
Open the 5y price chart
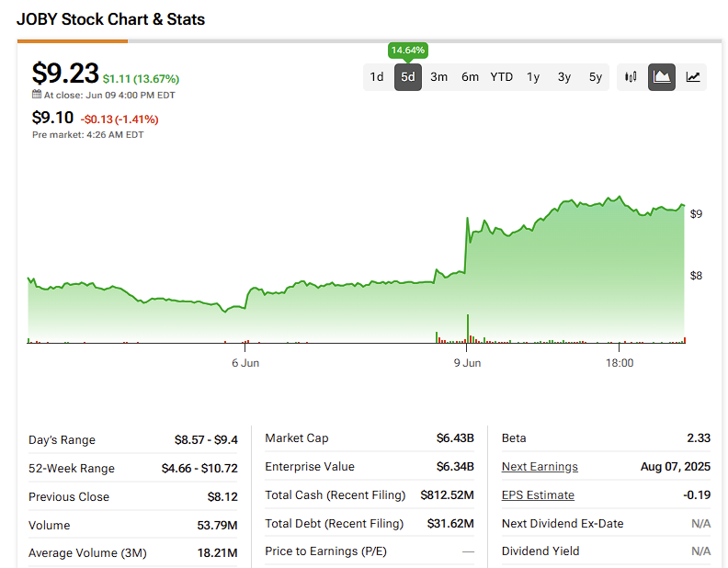pos(596,77)
